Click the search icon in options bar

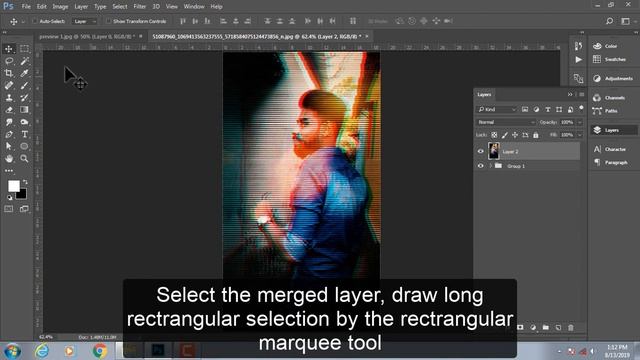609,21
